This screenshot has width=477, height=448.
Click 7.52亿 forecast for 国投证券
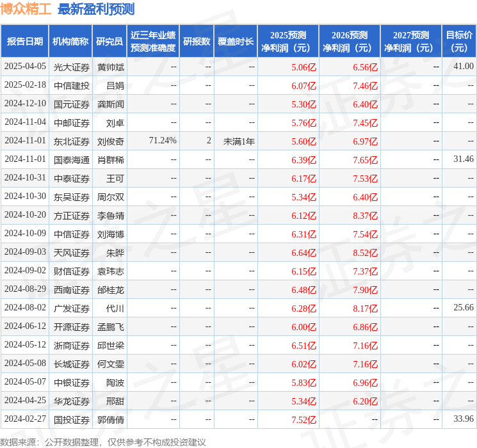(304, 420)
